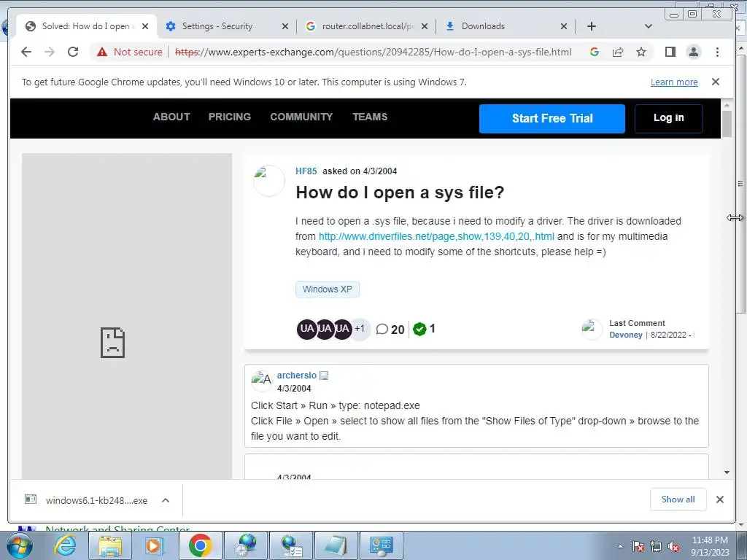Open the notepad taskbar item

coord(336,545)
